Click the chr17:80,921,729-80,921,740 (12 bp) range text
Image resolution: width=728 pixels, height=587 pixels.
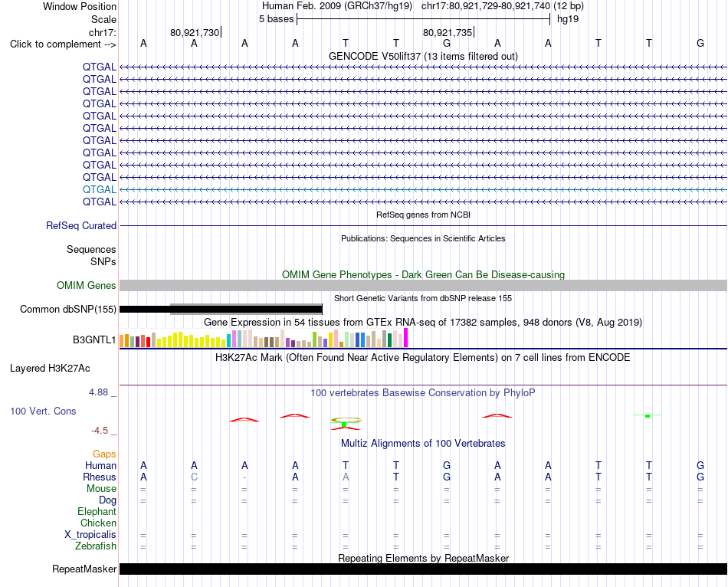click(503, 6)
